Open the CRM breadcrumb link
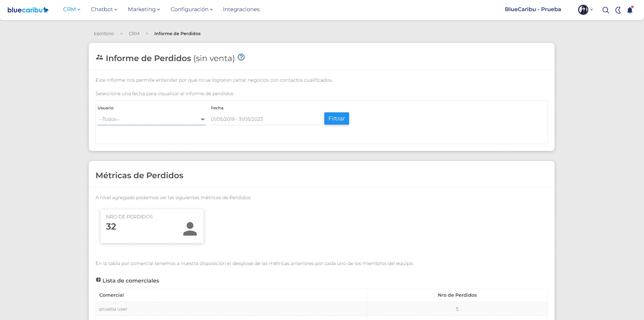Screen dimensions: 644x320 [134, 33]
